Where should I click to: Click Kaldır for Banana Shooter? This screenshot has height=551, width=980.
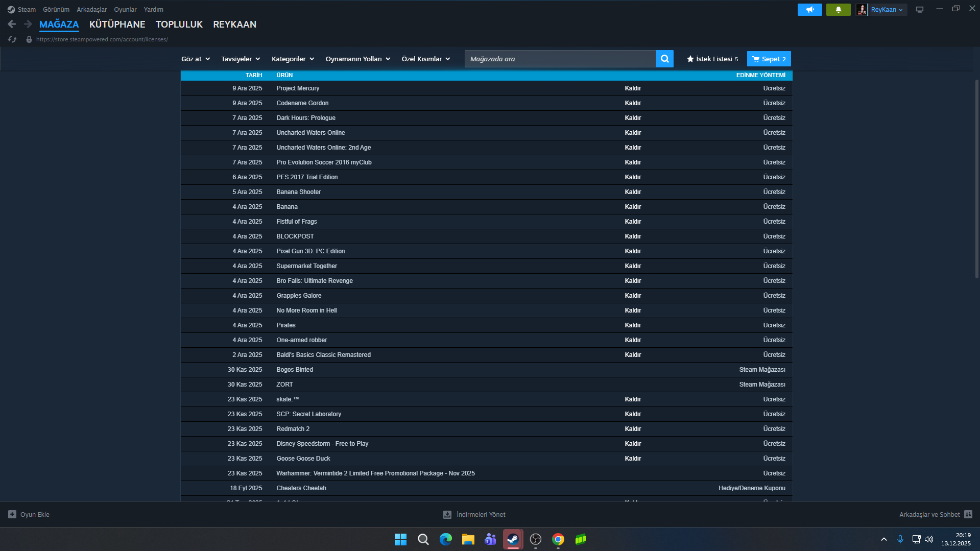click(x=633, y=192)
